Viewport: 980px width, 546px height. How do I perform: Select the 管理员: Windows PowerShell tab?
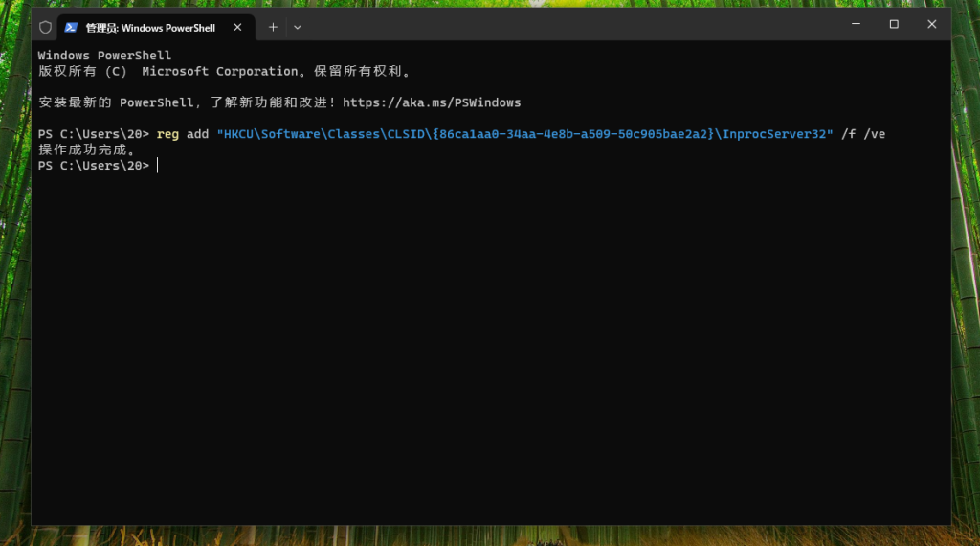click(x=156, y=28)
